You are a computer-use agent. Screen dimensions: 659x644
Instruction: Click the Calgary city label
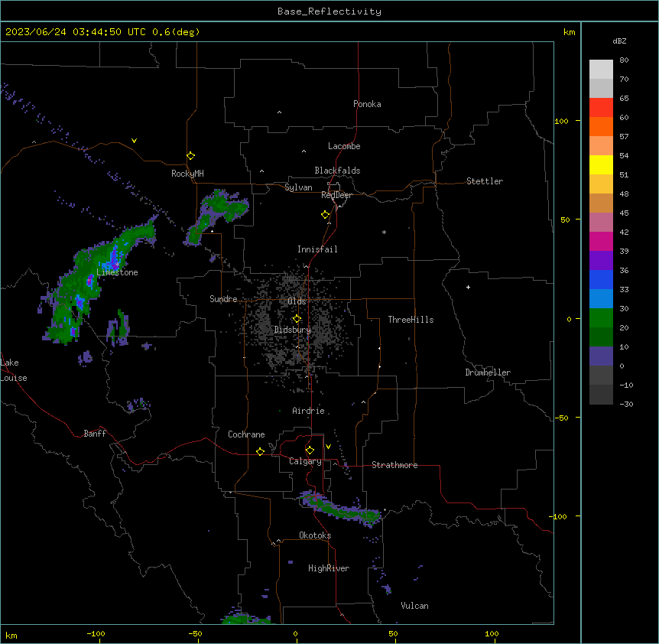coord(305,461)
